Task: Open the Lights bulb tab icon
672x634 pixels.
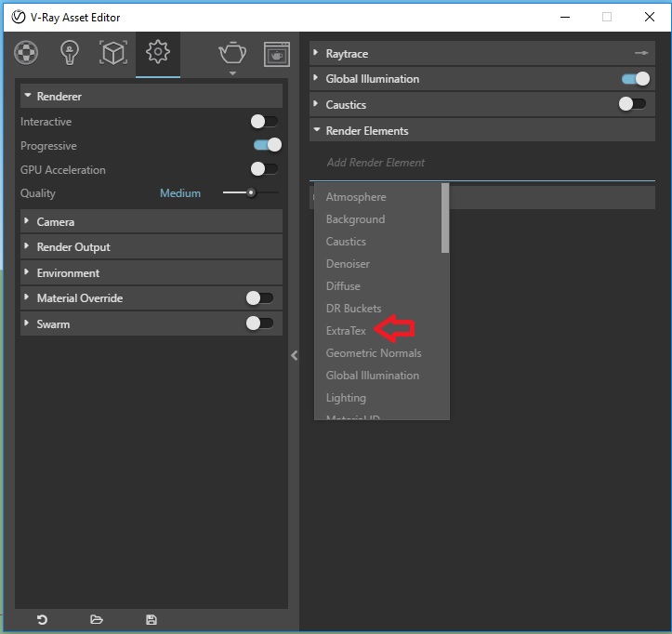Action: (70, 53)
